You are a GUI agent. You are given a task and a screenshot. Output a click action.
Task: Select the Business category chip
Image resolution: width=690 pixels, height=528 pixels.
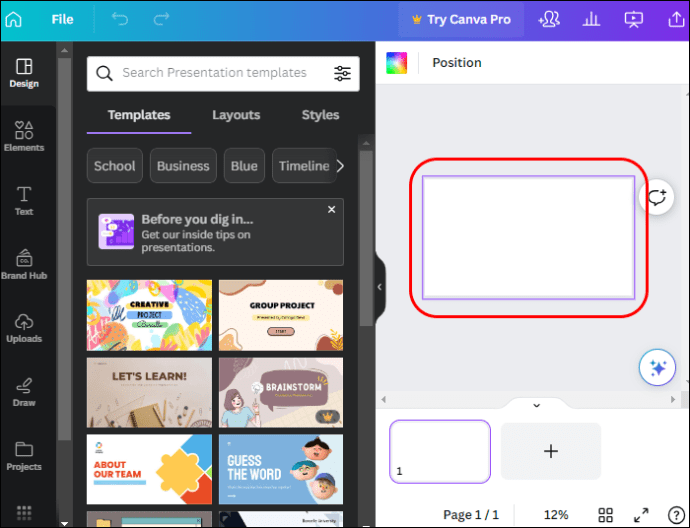point(183,166)
